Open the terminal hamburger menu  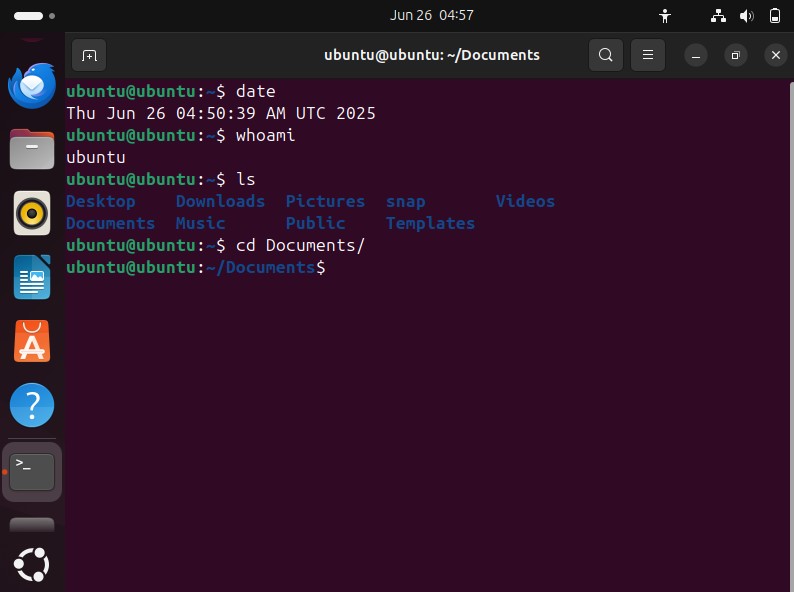tap(648, 55)
